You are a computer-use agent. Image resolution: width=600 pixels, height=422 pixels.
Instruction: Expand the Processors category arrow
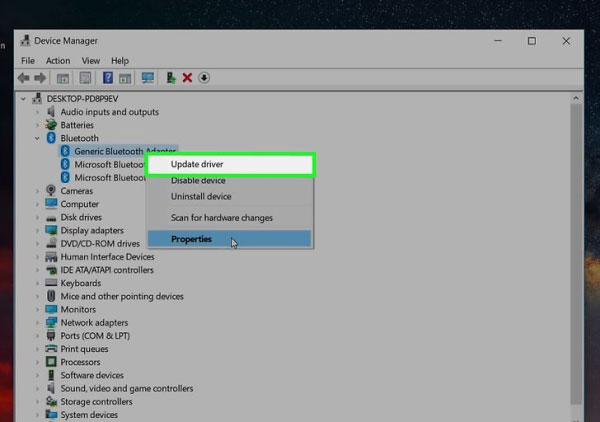pos(37,362)
